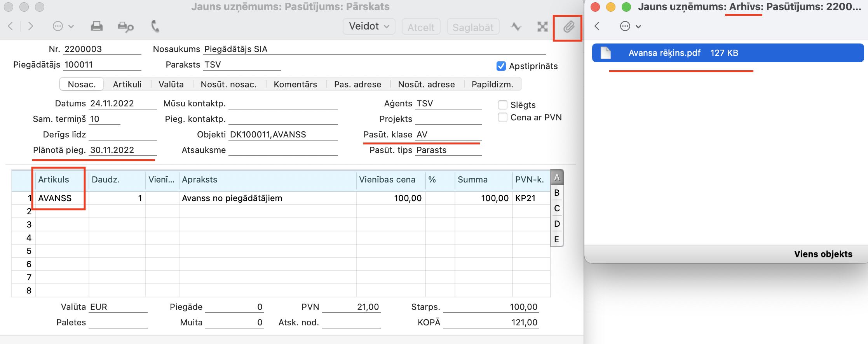
Task: Click the expand window arrows icon
Action: [x=542, y=27]
